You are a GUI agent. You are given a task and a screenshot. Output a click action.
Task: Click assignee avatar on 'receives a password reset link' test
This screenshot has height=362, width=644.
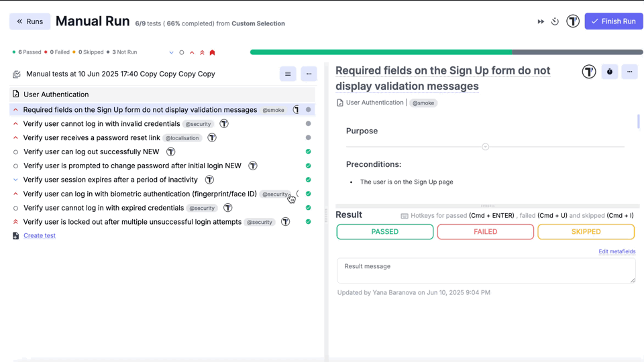click(212, 137)
